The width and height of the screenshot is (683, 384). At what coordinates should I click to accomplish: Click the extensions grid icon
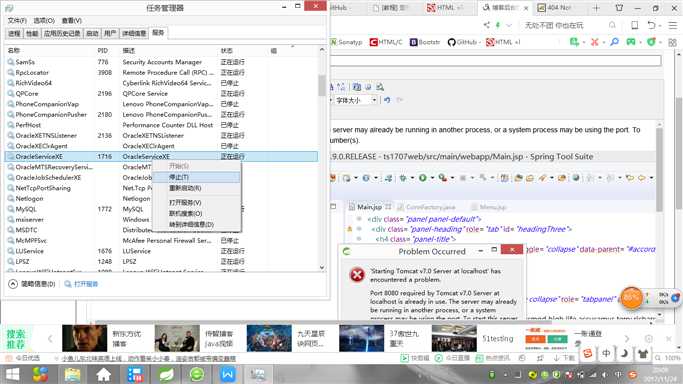point(672,42)
